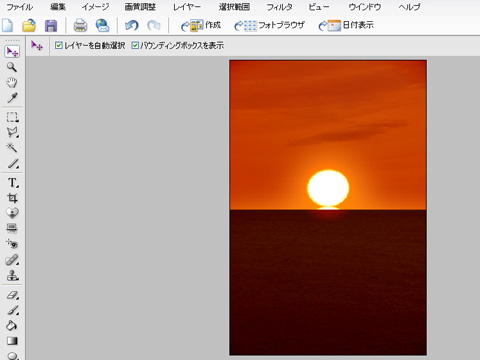Open the ビュー menu
Screen dimensions: 480x360
point(319,7)
